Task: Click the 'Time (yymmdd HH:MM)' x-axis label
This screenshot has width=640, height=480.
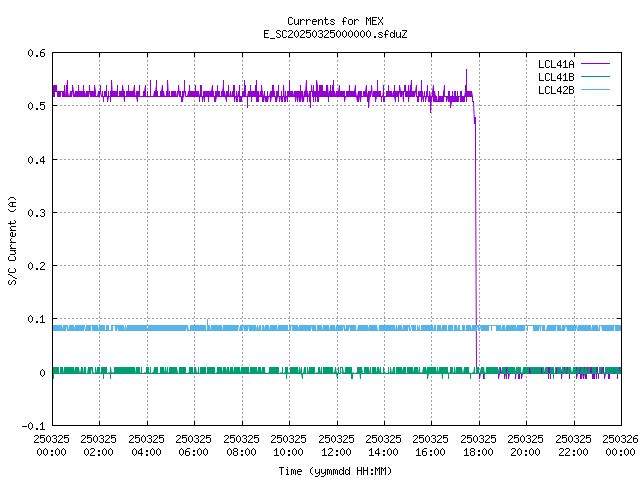Action: click(x=335, y=471)
